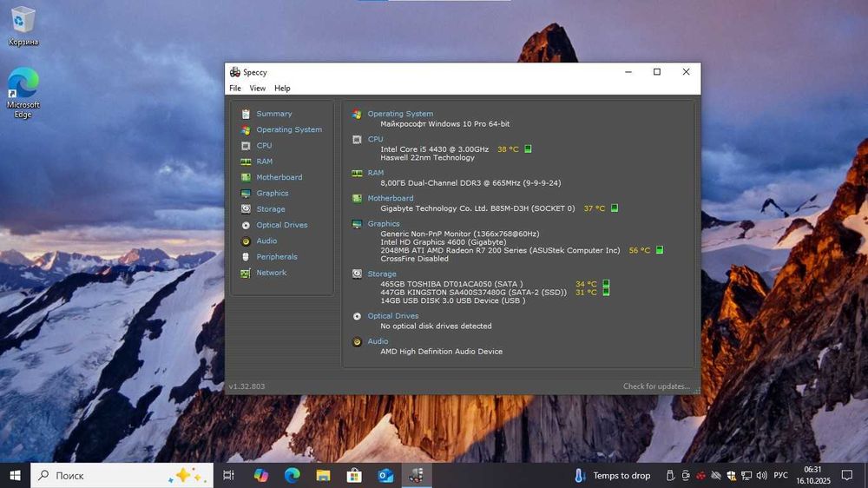This screenshot has height=488, width=868.
Task: Open the Help menu
Action: [282, 88]
